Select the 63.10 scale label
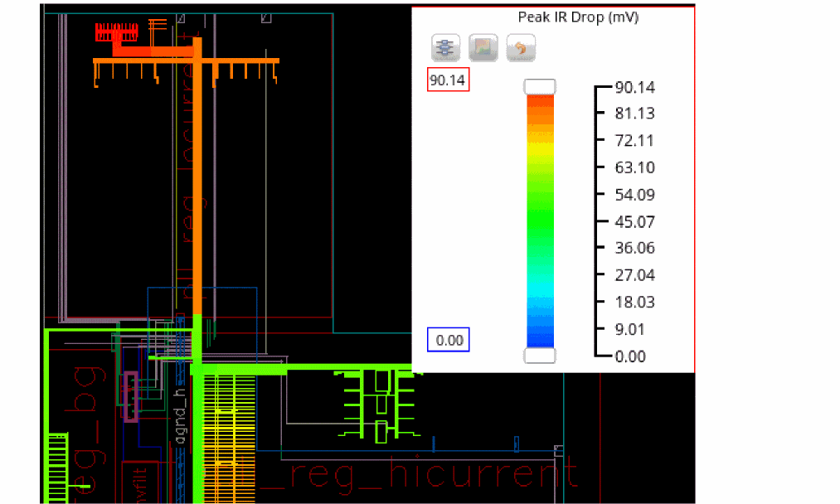 point(634,167)
